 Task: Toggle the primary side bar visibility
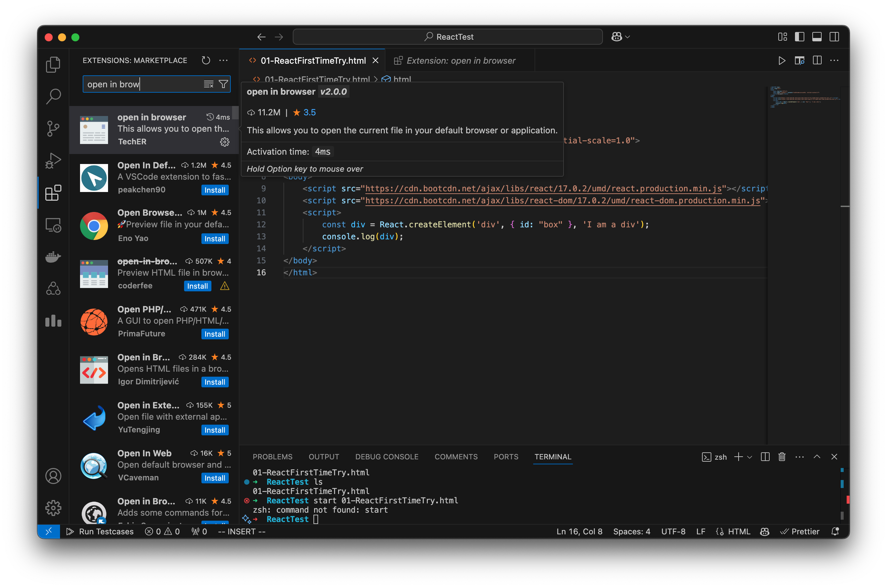(x=800, y=36)
